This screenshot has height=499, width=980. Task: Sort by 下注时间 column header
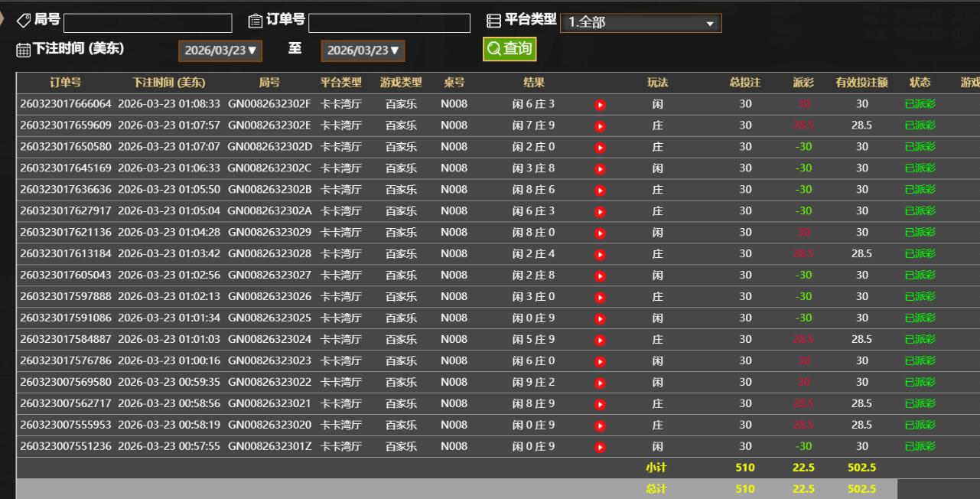click(x=168, y=83)
